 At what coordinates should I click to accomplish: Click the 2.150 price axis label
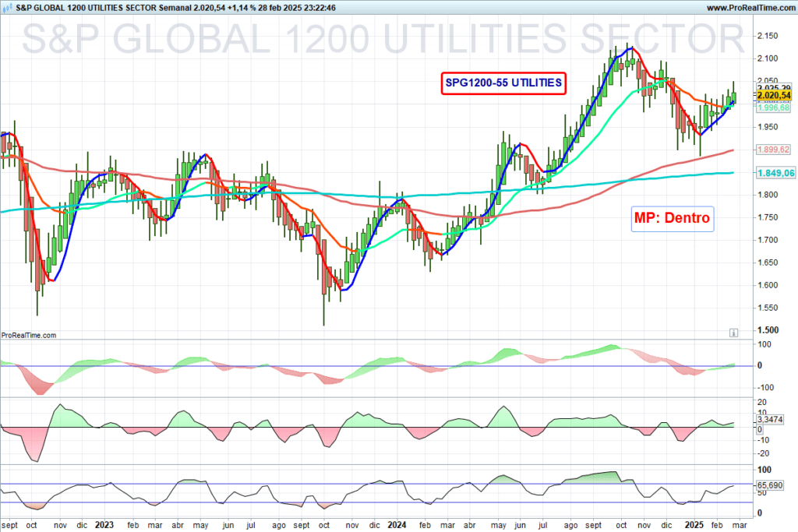768,36
